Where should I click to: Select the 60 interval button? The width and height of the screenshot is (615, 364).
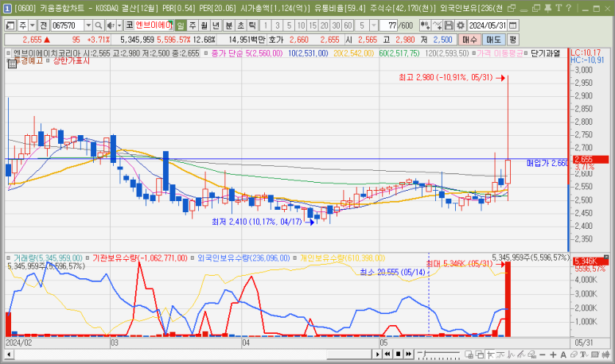tap(348, 26)
